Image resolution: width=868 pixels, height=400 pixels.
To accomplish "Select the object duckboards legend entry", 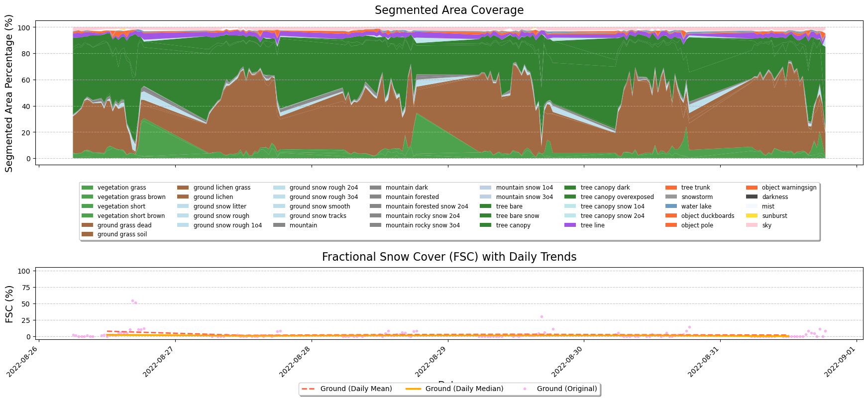I will point(707,216).
